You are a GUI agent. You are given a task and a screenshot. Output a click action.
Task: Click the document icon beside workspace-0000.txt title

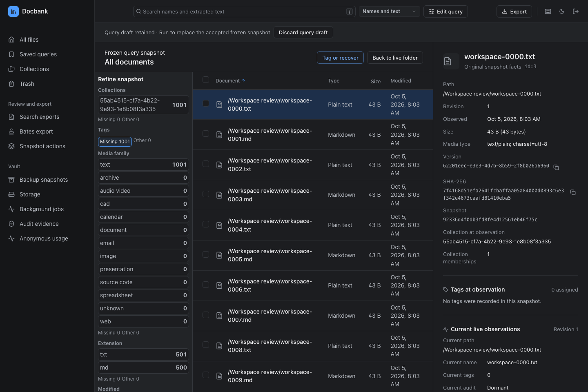click(x=448, y=61)
